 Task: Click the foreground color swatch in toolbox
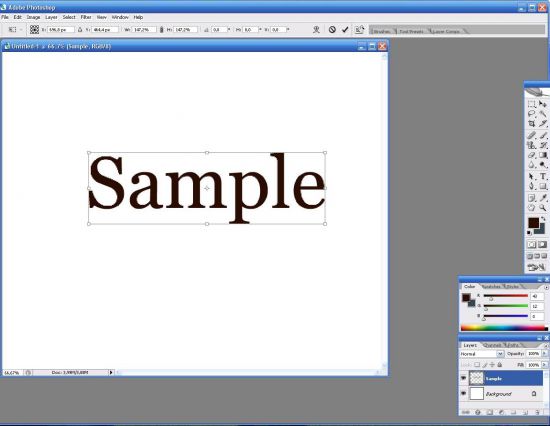coord(534,222)
